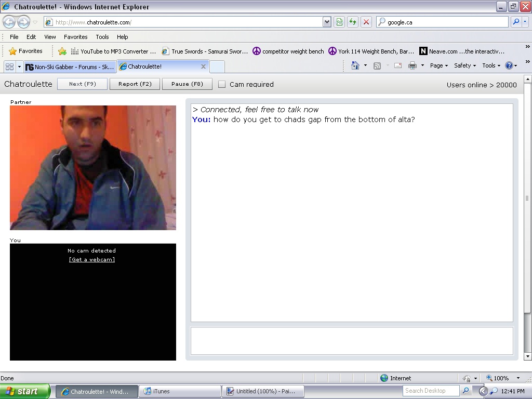The width and height of the screenshot is (532, 399).
Task: Follow the Get a webcam link
Action: 92,259
